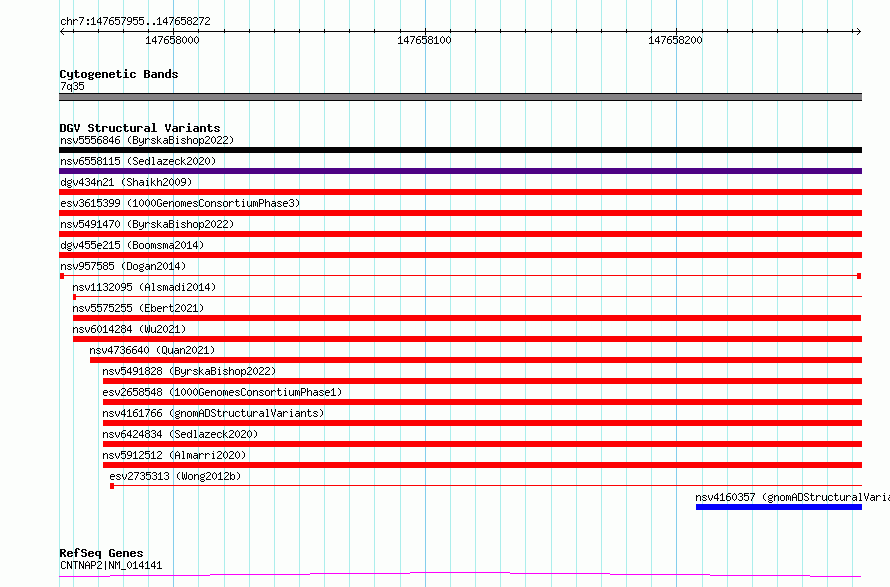Select nsv4161766 (gnomADStructuralVariants) label
Viewport: 890px width, 587px height.
point(213,413)
